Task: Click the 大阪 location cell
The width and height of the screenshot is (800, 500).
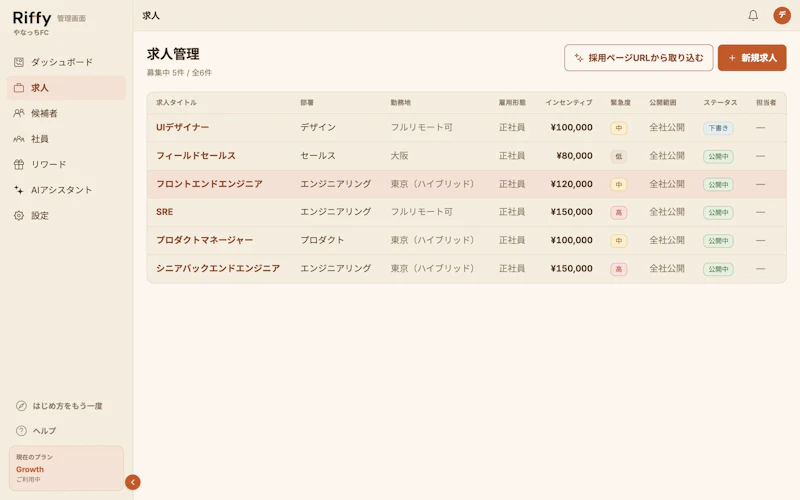Action: pos(399,156)
